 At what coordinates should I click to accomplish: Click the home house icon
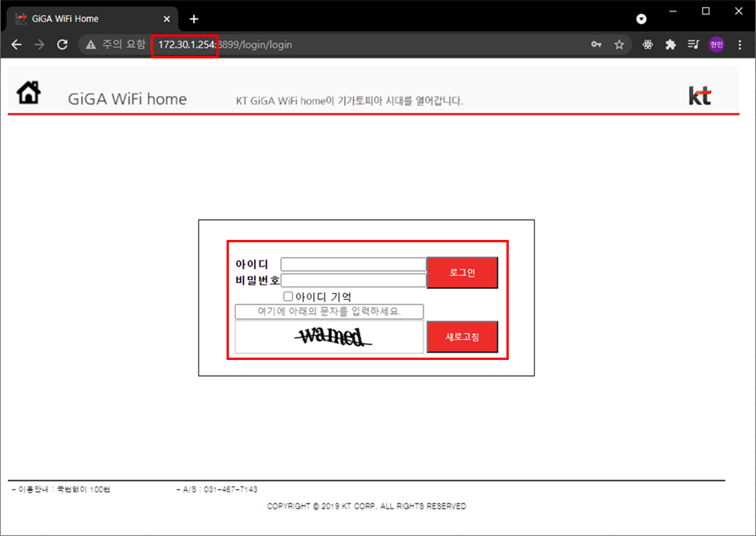click(28, 92)
